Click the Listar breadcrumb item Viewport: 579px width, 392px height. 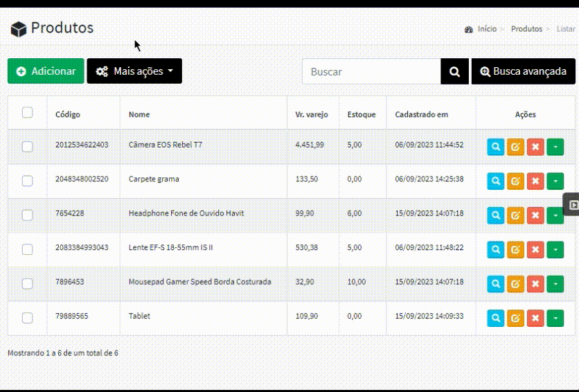(566, 29)
